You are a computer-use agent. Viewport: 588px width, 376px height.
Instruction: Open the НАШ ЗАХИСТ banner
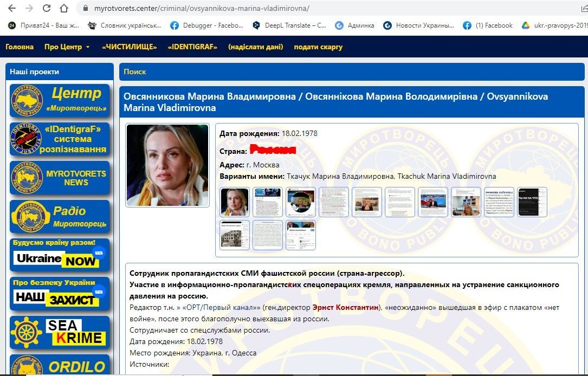pyautogui.click(x=60, y=294)
